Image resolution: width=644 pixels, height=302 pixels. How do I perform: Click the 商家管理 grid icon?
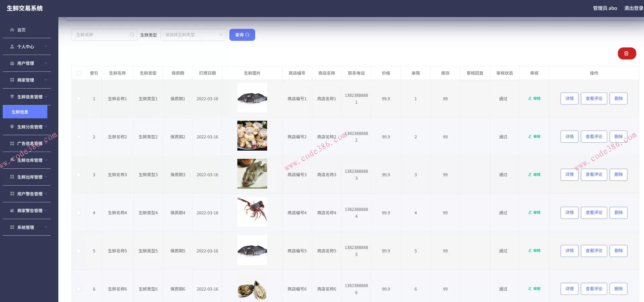coord(12,80)
